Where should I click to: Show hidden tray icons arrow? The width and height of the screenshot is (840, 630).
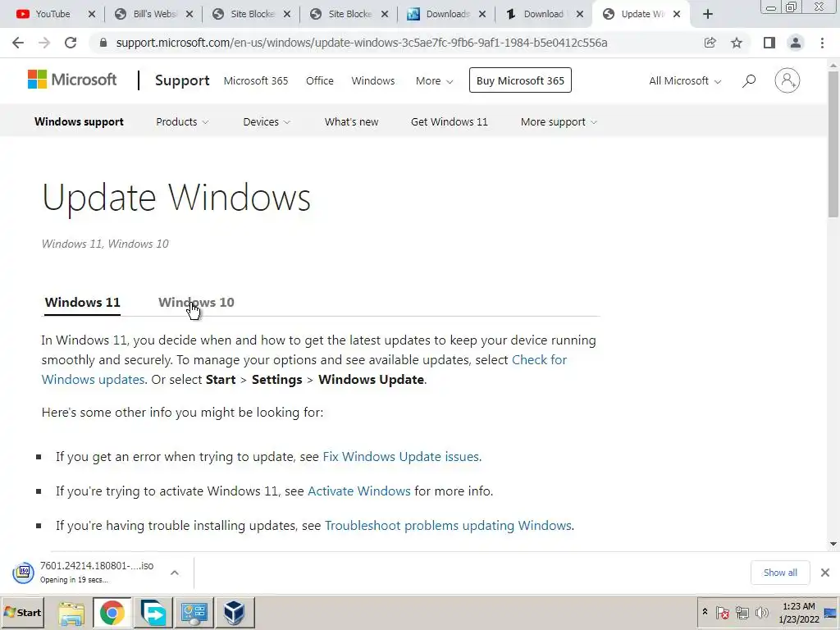pos(705,612)
